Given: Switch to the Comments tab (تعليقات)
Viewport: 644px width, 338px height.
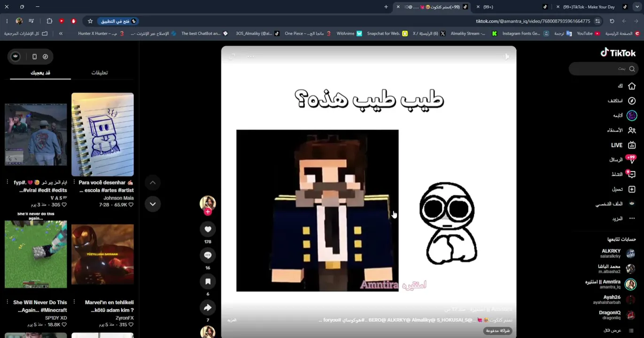Looking at the screenshot, I should [x=100, y=73].
